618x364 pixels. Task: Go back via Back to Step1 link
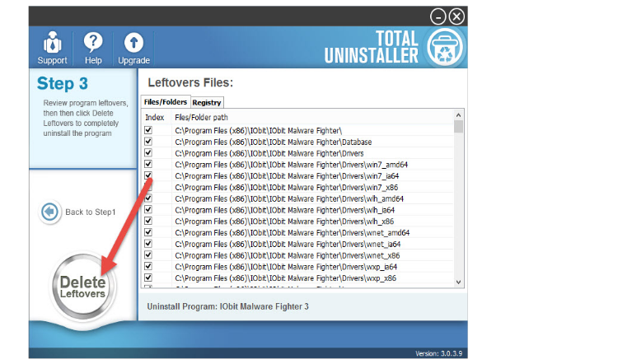coord(91,212)
